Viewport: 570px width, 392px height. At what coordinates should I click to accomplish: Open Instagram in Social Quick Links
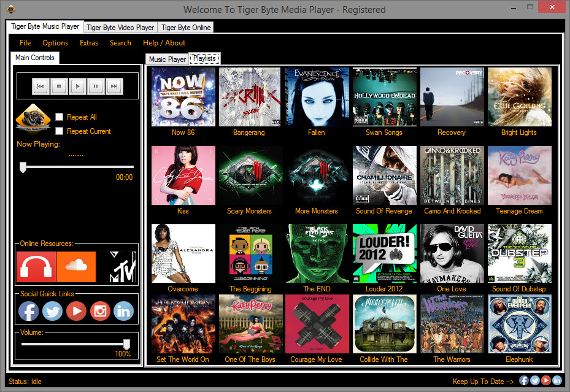(x=100, y=311)
